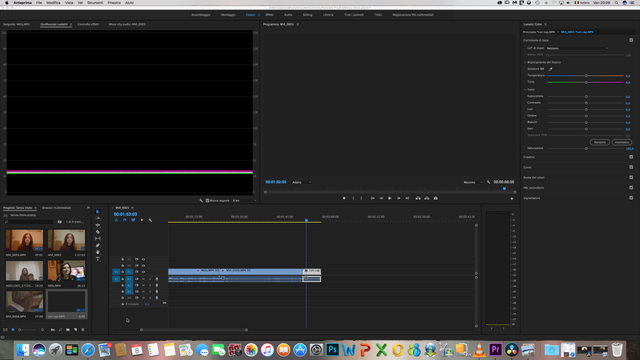The width and height of the screenshot is (640, 360).
Task: Open the Colore workspace menu
Action: pos(259,15)
